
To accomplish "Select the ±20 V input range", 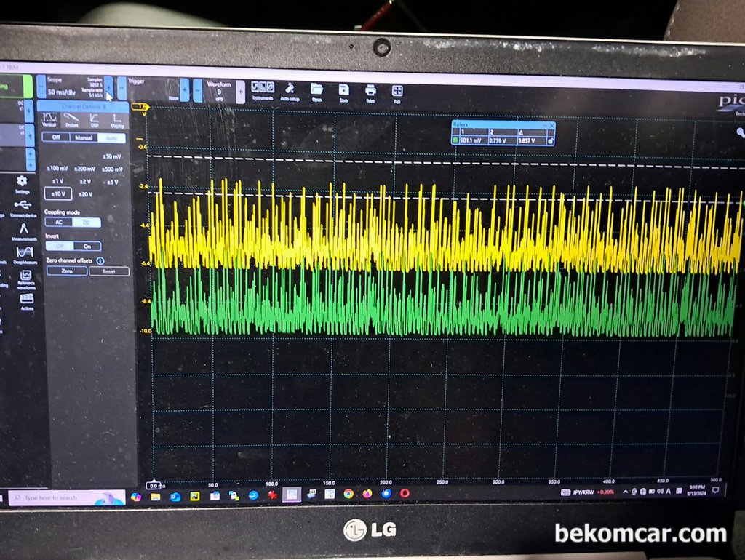I will click(85, 193).
